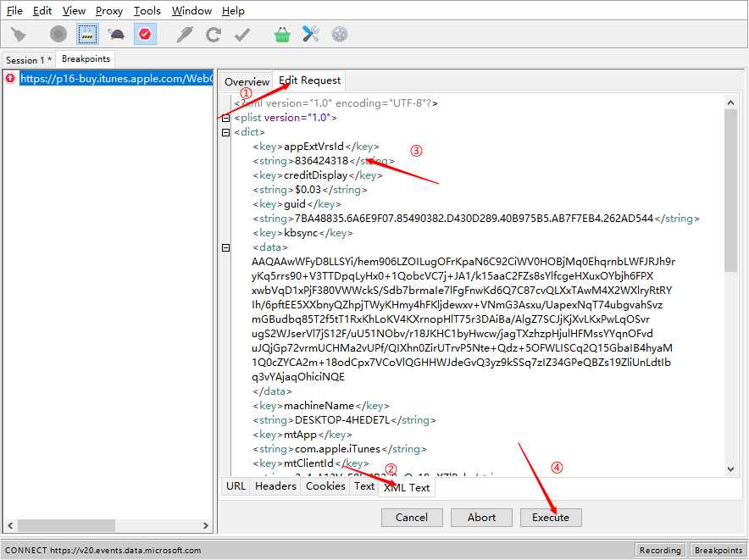Click the left pane horizontal scrollbar thumb
The height and width of the screenshot is (560, 749).
pos(66,525)
